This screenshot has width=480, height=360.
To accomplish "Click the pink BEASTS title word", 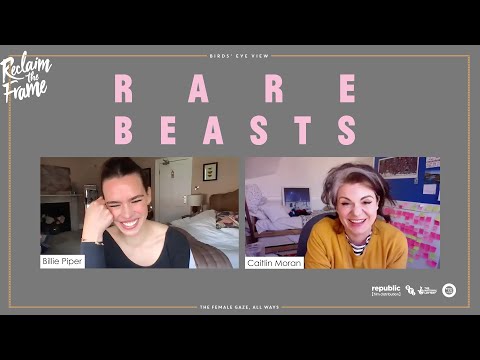I will pyautogui.click(x=235, y=130).
